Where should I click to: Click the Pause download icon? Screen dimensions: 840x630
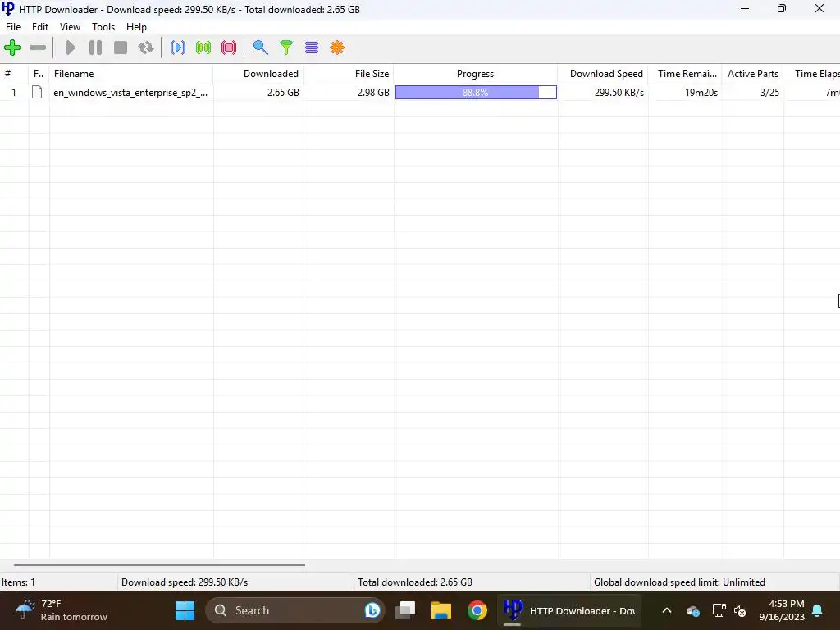[x=95, y=48]
